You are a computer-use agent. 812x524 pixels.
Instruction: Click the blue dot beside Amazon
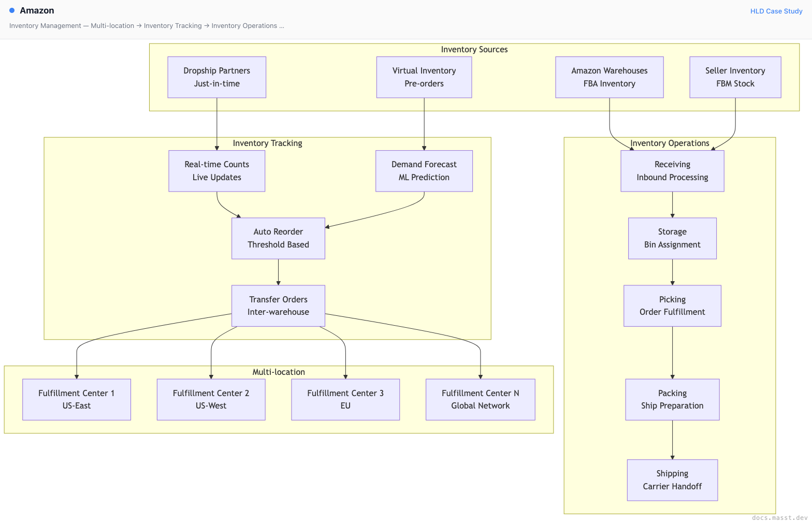click(x=12, y=10)
